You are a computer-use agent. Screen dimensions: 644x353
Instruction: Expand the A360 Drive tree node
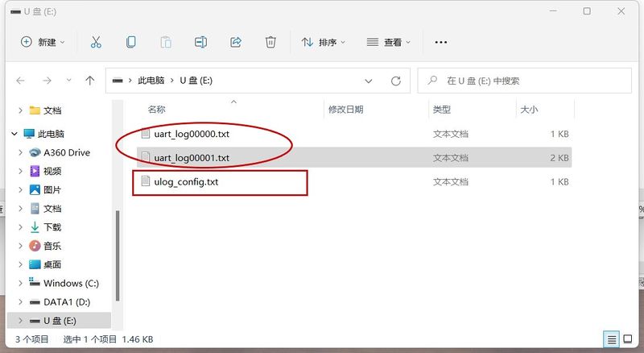point(20,152)
